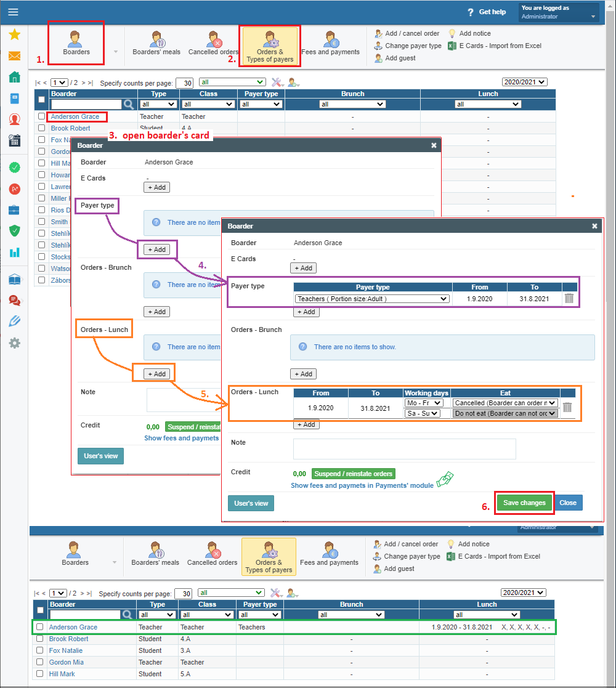Open the open book sidebar icon

pyautogui.click(x=15, y=279)
